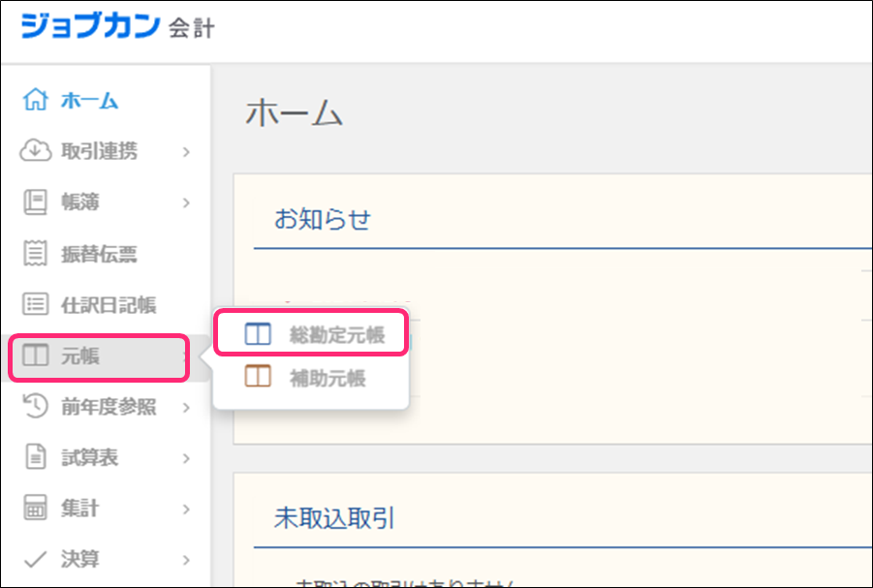873x588 pixels.
Task: Expand the 前年度参照 submenu chevron
Action: tap(186, 408)
